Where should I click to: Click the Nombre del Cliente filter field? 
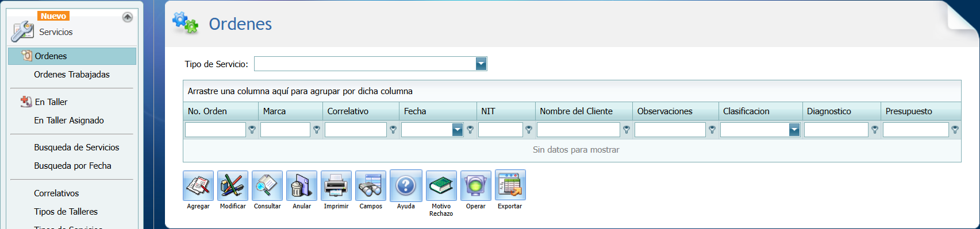(x=578, y=130)
